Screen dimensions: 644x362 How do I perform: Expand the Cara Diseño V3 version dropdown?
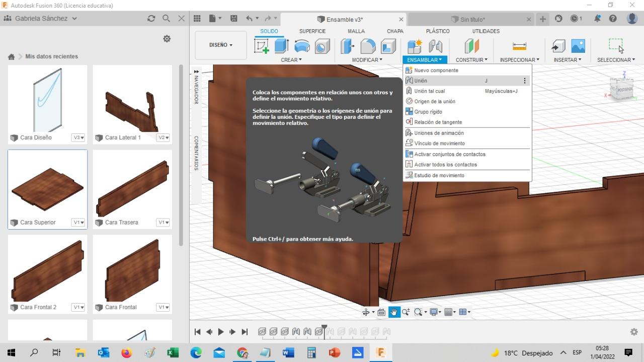(78, 137)
